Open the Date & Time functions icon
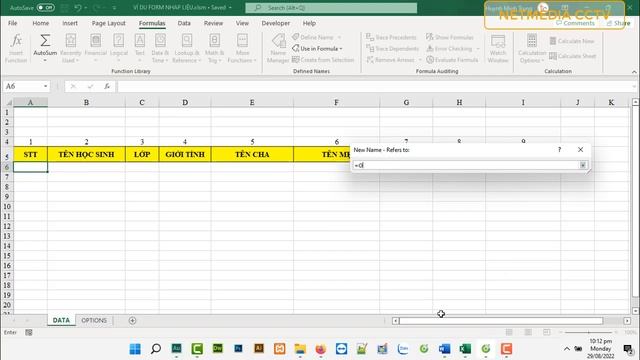 (x=160, y=40)
